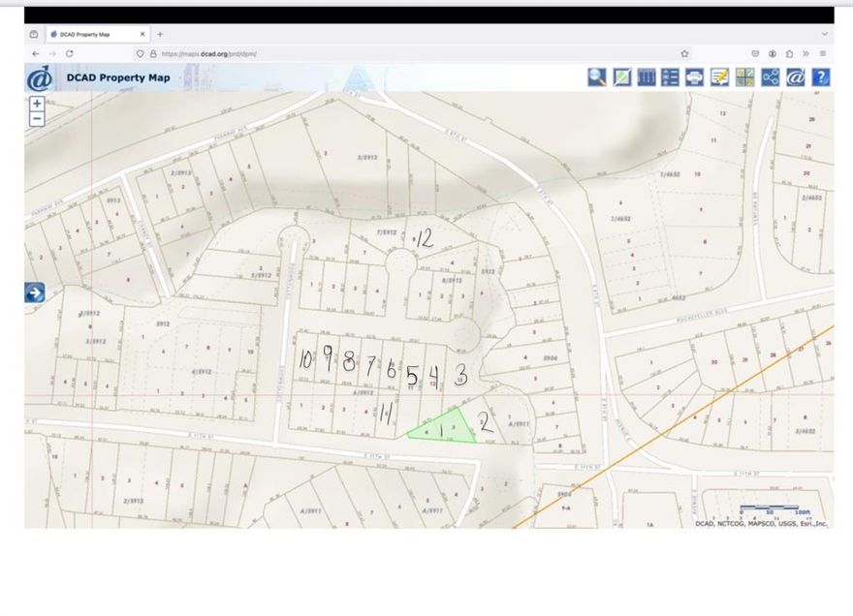Image resolution: width=853 pixels, height=616 pixels.
Task: Switch basemap using the tiles icon
Action: click(744, 76)
